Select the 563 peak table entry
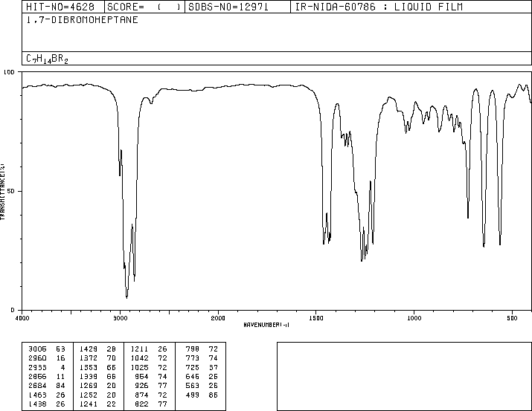This screenshot has height=411, width=532. tap(193, 386)
